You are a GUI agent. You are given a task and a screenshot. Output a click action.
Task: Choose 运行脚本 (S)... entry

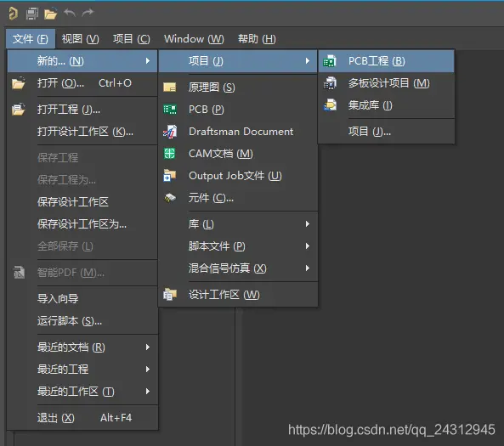tap(82, 320)
